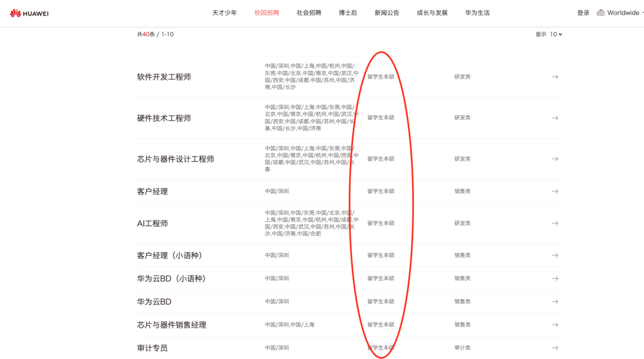Image resolution: width=644 pixels, height=359 pixels.
Task: Open arrow for 审计专员 row
Action: click(555, 348)
